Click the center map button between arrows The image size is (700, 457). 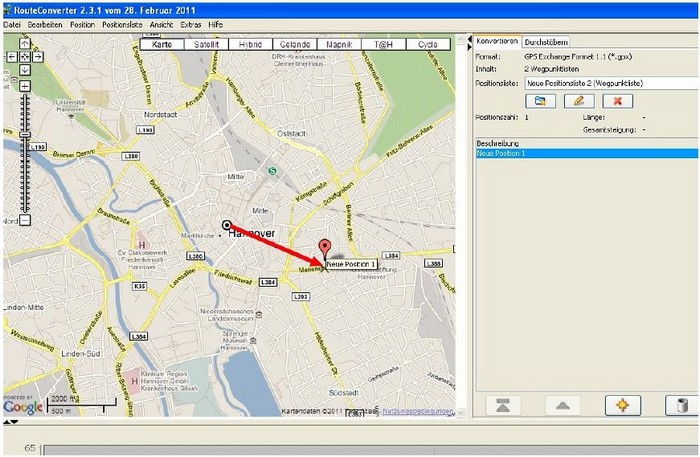(x=25, y=57)
